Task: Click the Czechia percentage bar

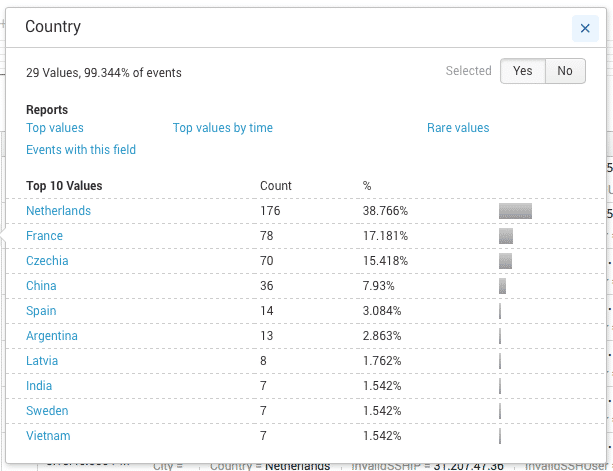Action: [x=505, y=261]
